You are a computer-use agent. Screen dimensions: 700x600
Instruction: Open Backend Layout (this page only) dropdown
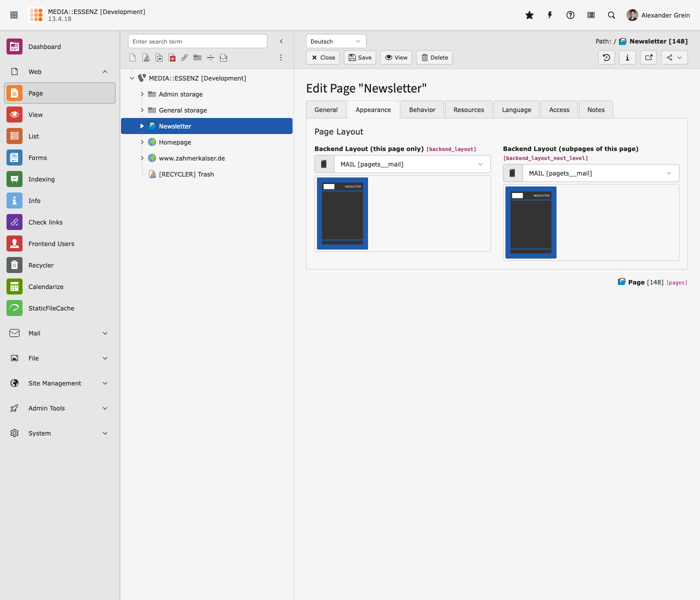tap(412, 164)
